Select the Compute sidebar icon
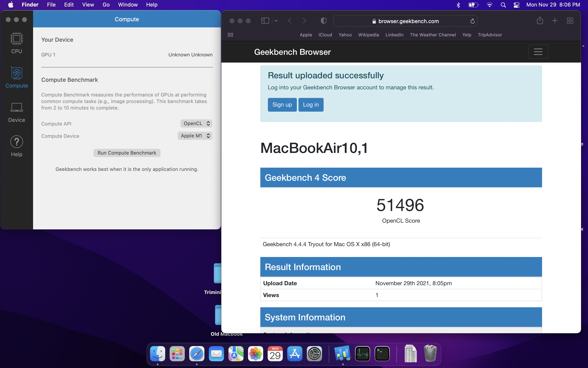Image resolution: width=588 pixels, height=368 pixels. tap(17, 77)
